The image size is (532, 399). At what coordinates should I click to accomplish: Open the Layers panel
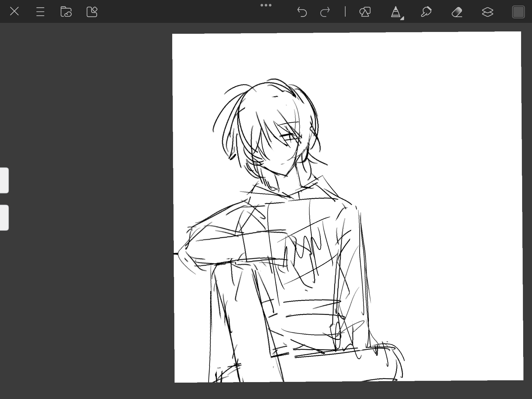pos(488,12)
